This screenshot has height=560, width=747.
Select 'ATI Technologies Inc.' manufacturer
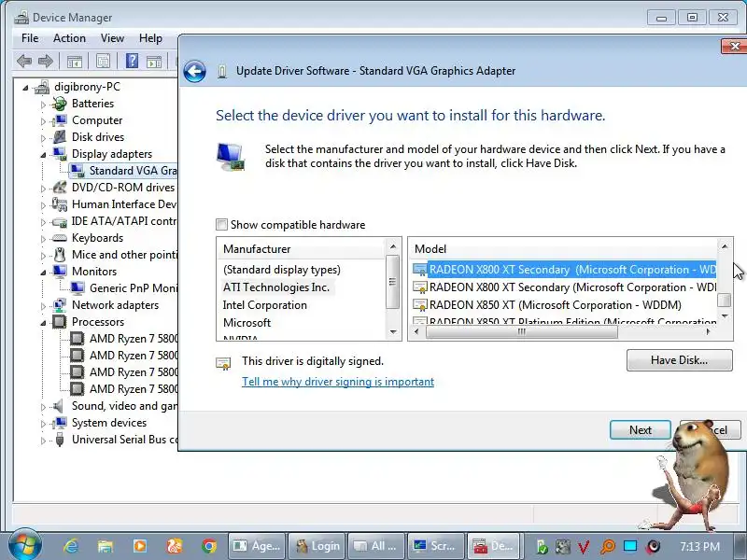tap(276, 287)
